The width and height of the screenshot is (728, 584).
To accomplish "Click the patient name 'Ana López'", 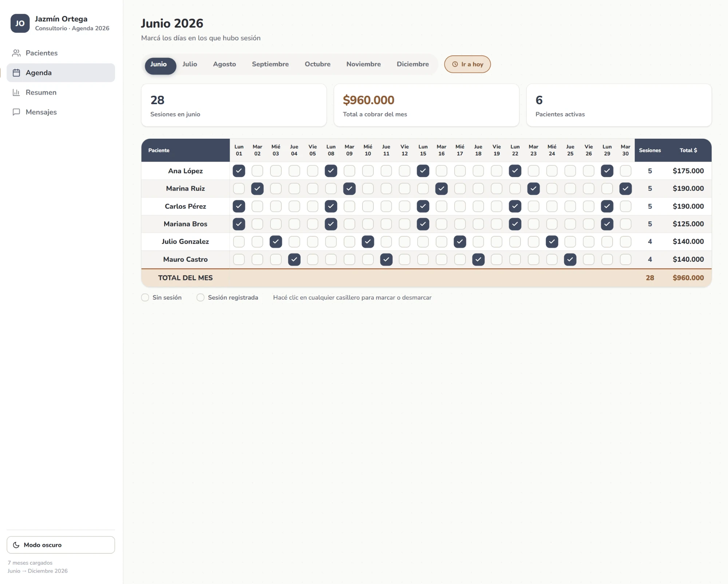I will tap(185, 171).
